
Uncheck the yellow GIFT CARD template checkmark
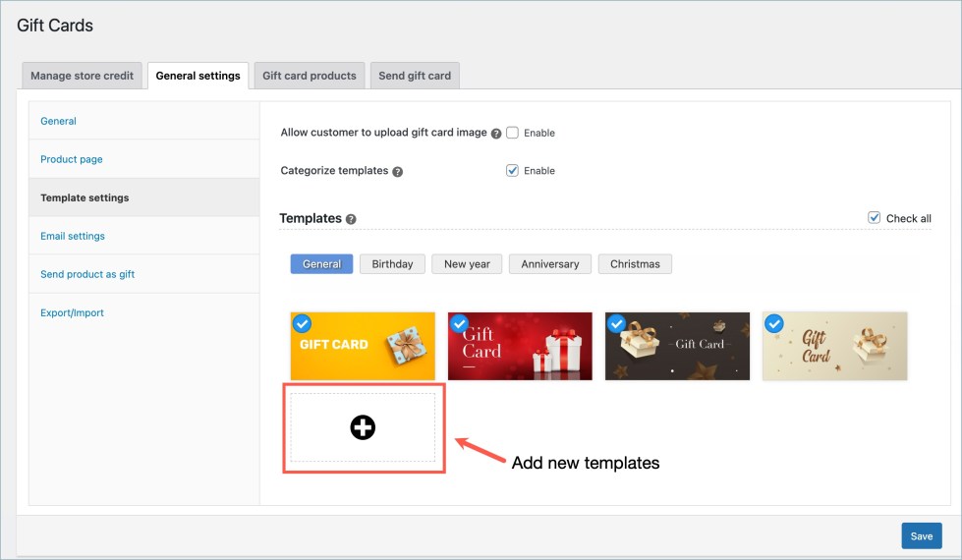click(x=302, y=323)
